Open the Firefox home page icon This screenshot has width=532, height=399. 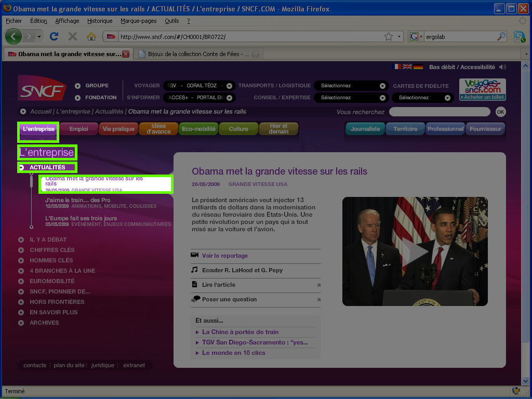point(91,36)
